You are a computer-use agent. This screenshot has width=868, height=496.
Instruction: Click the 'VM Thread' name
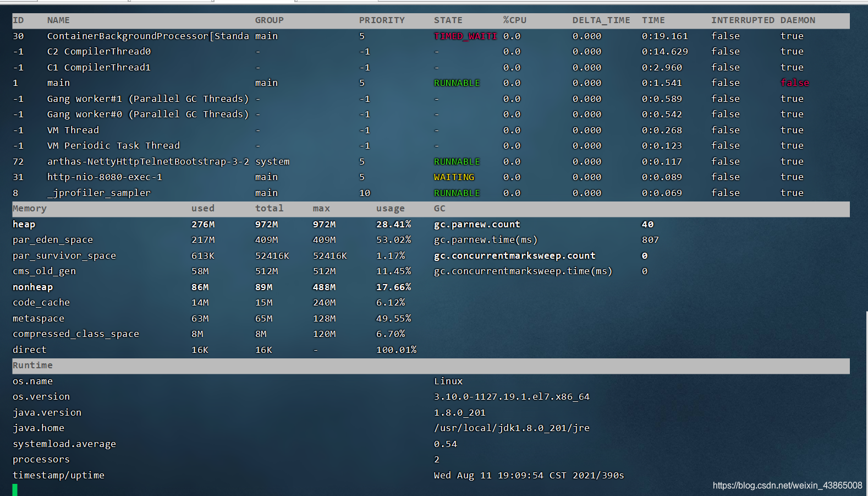(x=73, y=130)
